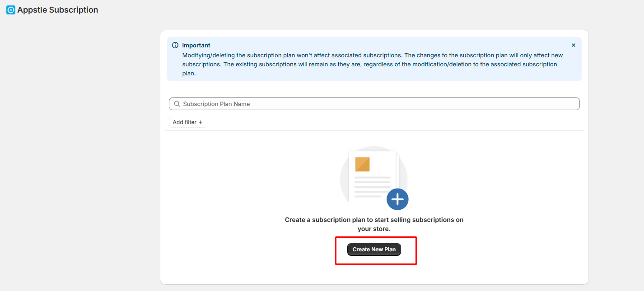Dismiss the Important notice banner

pyautogui.click(x=573, y=46)
